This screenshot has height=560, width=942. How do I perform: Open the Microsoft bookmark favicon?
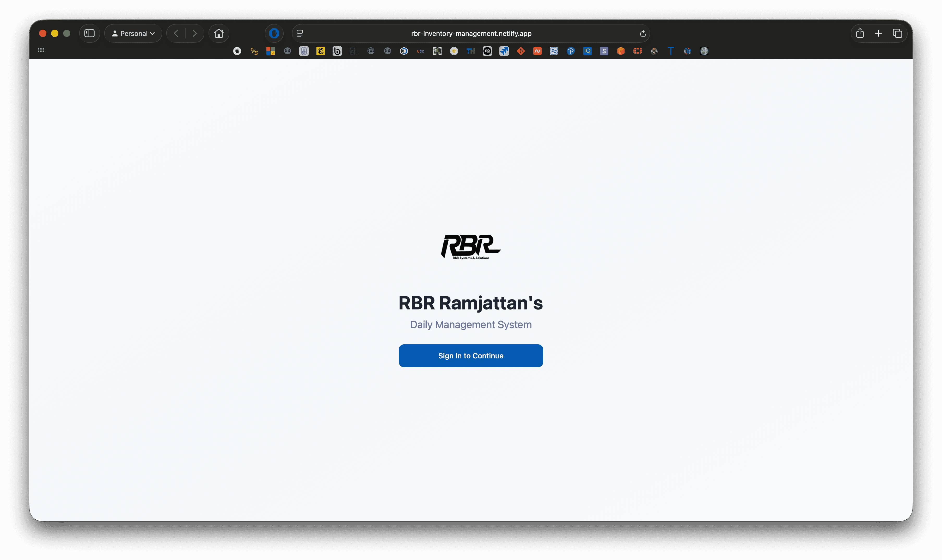coord(270,51)
